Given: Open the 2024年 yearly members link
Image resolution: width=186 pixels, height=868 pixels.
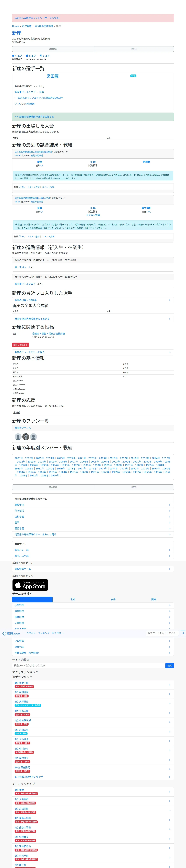Looking at the screenshot, I should click(x=50, y=458).
